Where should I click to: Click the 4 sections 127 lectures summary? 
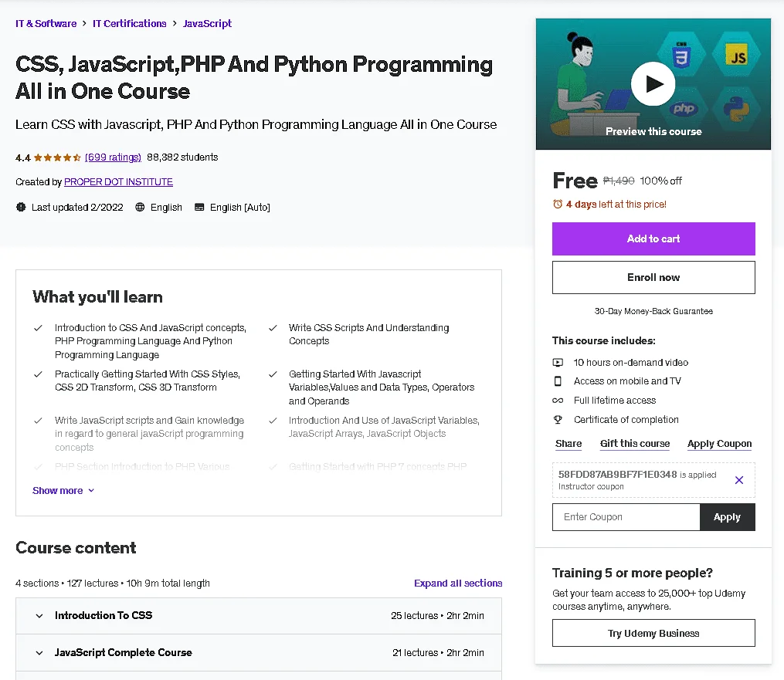tap(113, 583)
